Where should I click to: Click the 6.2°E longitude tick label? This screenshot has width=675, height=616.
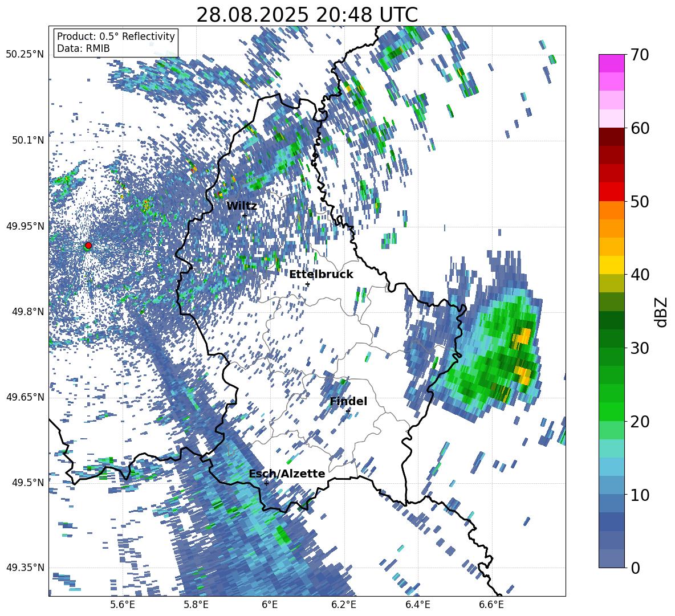344,605
